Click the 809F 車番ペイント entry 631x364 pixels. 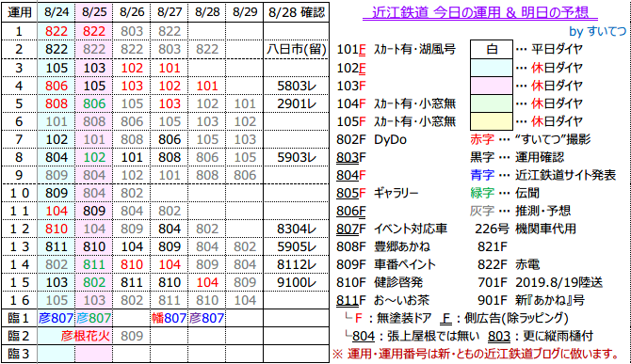(x=386, y=264)
